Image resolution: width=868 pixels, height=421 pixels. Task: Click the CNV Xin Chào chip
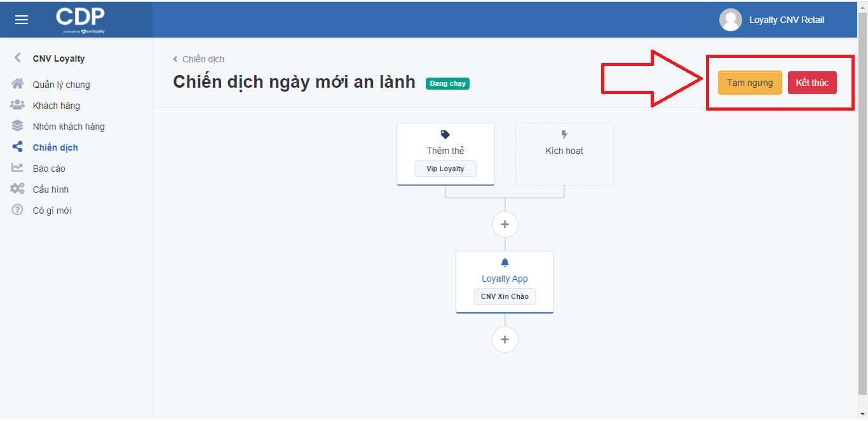point(505,296)
